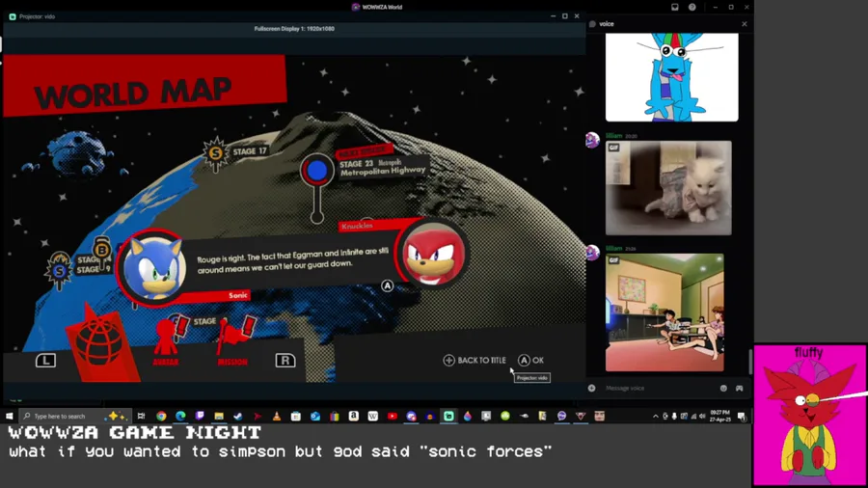The image size is (868, 488).
Task: Click the Knuckles portrait in dialogue
Action: pyautogui.click(x=433, y=255)
